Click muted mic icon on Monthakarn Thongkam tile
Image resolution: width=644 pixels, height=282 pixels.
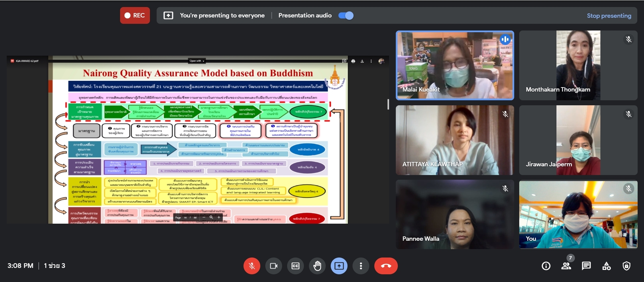tap(629, 40)
